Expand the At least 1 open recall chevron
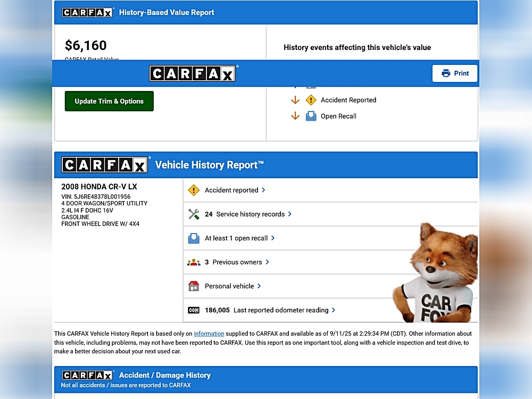Image resolution: width=532 pixels, height=399 pixels. point(273,238)
